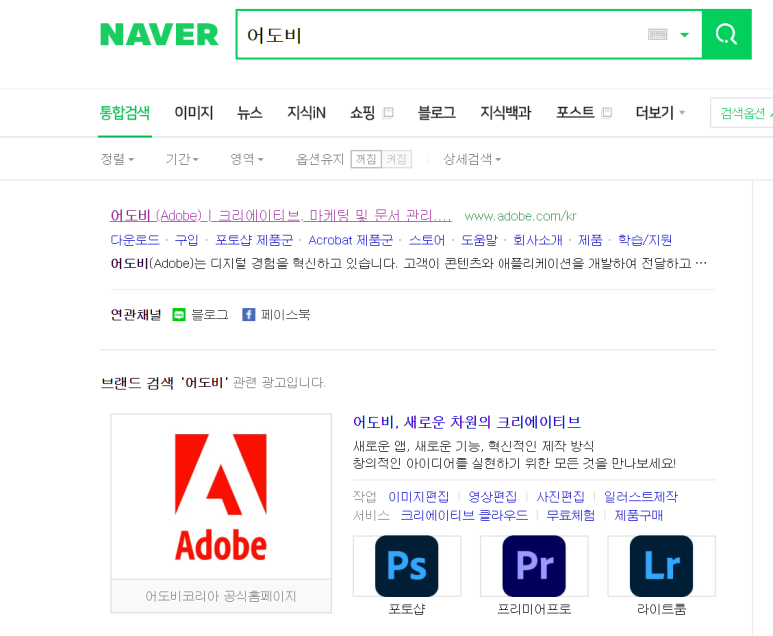
Task: Expand the search autocomplete dropdown arrow
Action: (x=684, y=35)
